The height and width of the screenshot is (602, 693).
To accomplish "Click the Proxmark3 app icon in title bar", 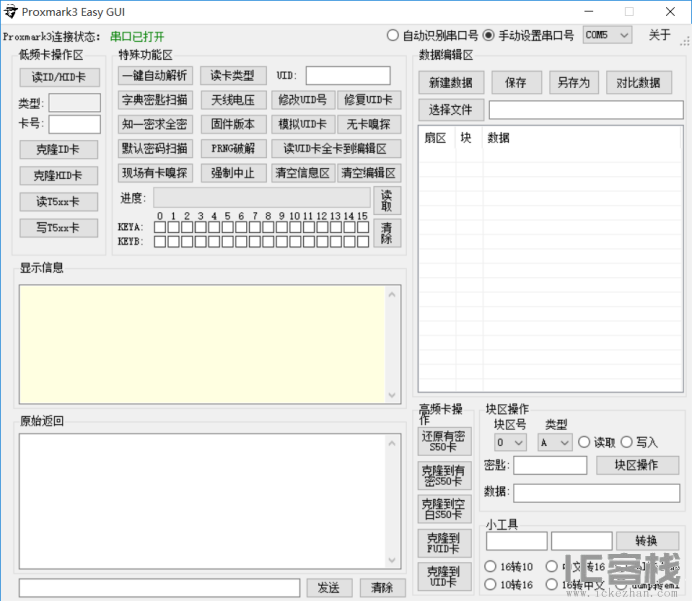I will [10, 11].
